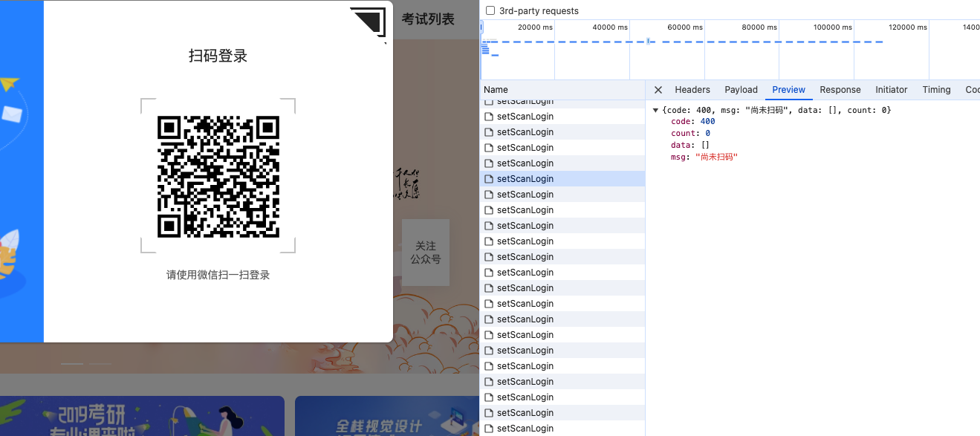Show the Response tab
The image size is (980, 436).
(x=840, y=90)
